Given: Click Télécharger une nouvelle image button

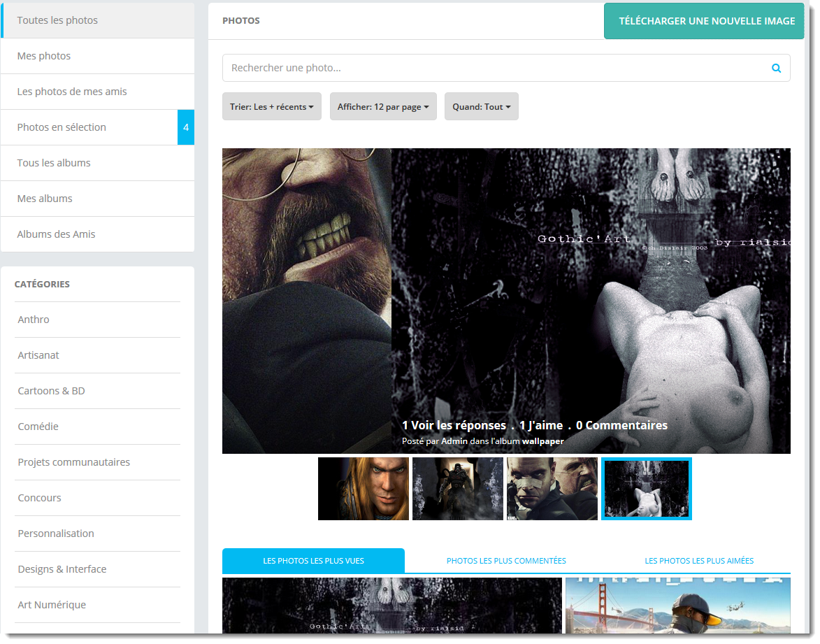Looking at the screenshot, I should [x=704, y=21].
